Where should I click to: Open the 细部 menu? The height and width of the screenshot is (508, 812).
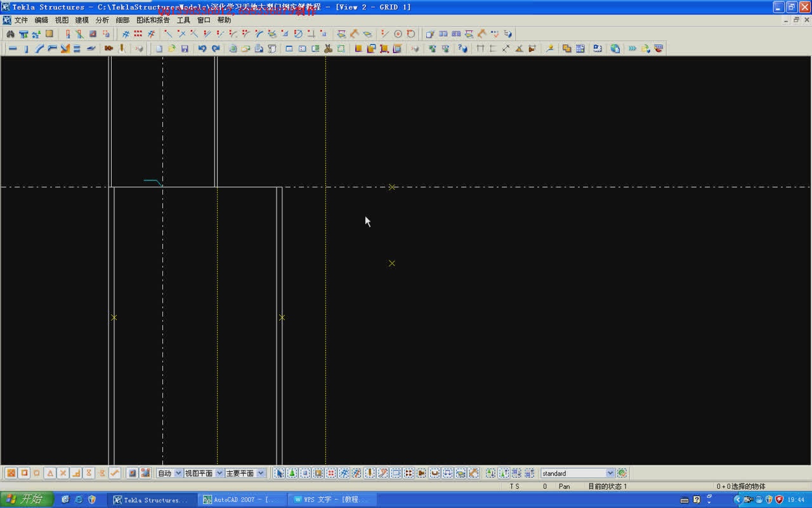[122, 20]
